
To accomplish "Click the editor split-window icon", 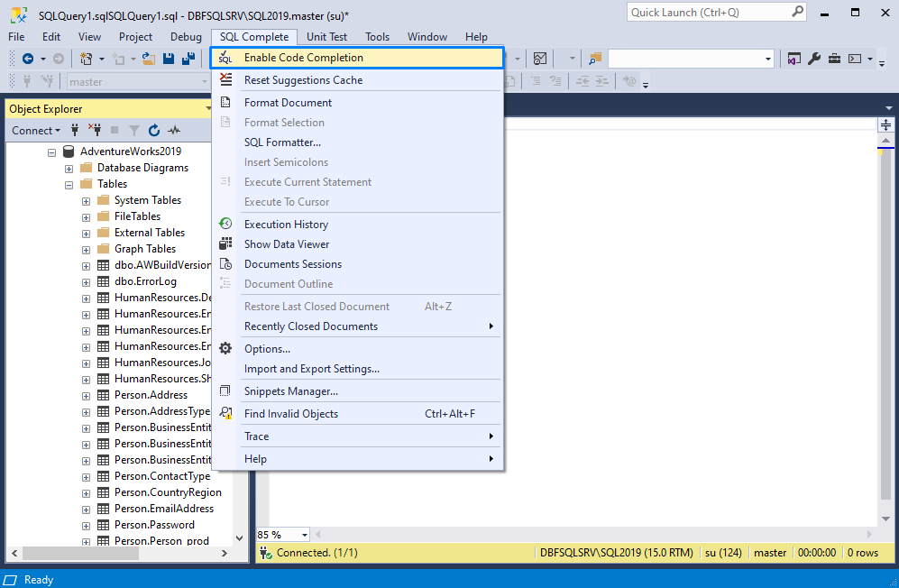I will click(x=885, y=125).
